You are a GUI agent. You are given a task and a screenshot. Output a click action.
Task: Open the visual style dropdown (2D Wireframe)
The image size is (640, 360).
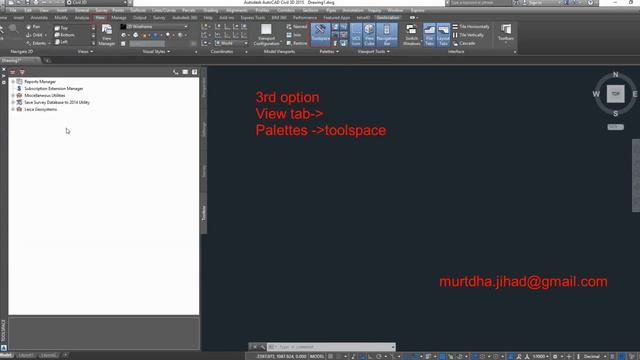(x=154, y=27)
